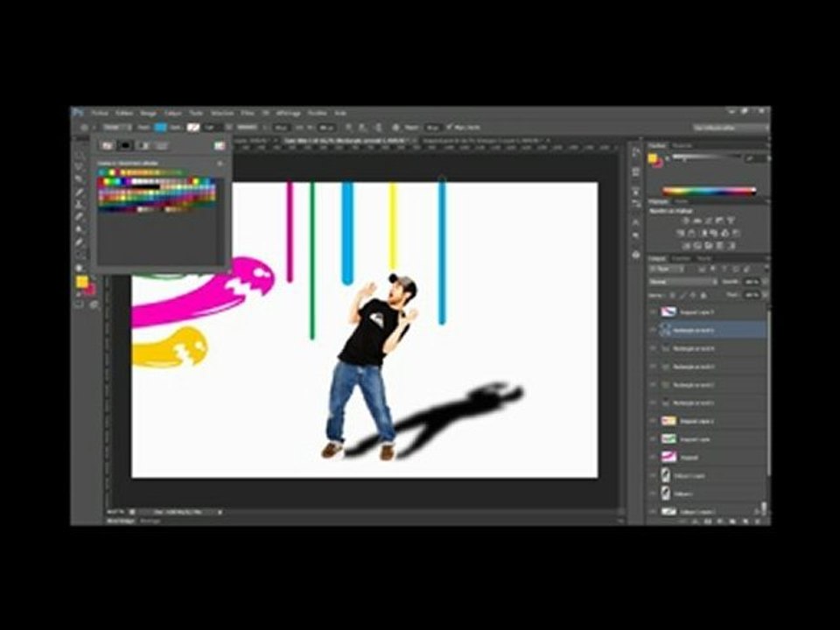
Task: Open the Mini Bridge bottom tab
Action: pos(121,521)
